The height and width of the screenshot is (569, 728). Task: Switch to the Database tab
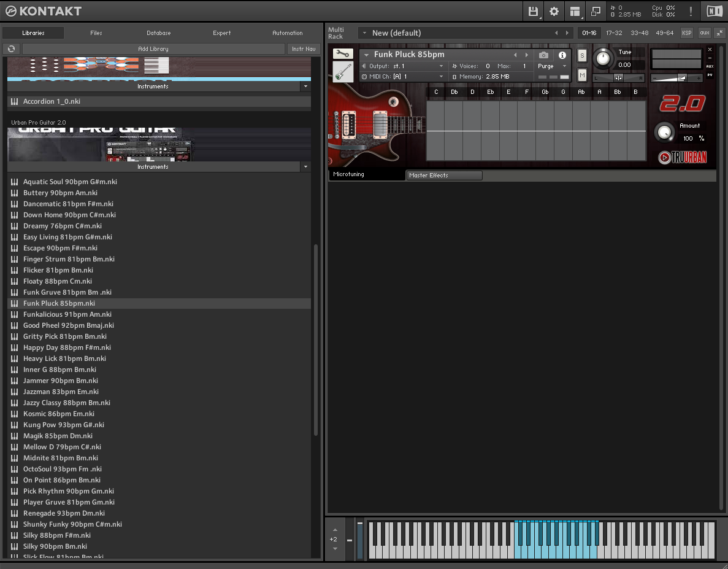159,33
